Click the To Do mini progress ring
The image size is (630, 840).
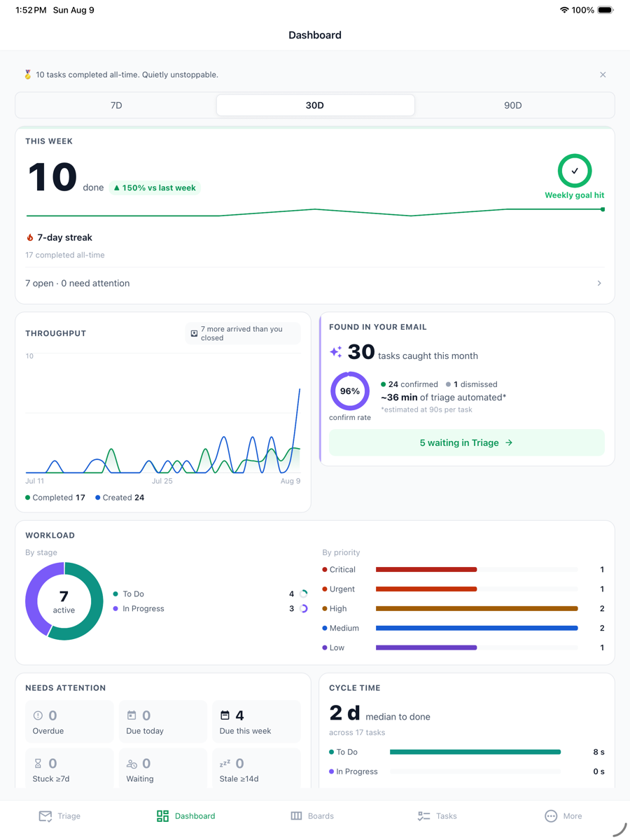pyautogui.click(x=304, y=594)
